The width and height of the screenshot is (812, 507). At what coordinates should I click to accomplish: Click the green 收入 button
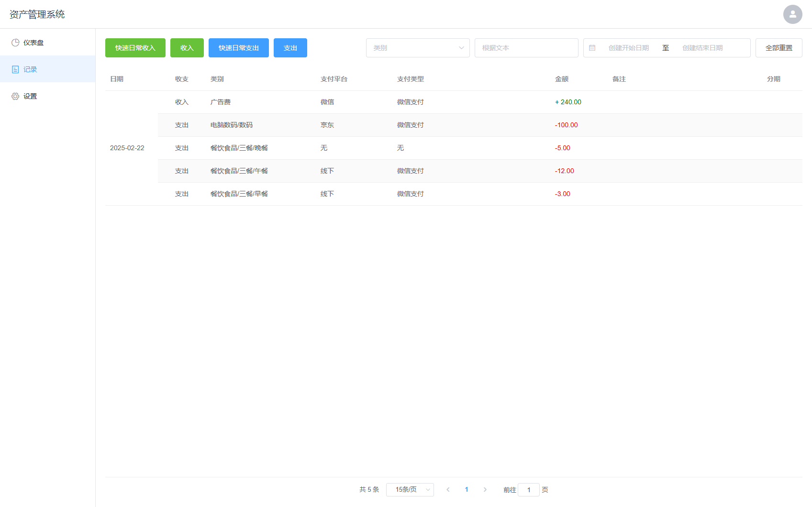pos(187,48)
